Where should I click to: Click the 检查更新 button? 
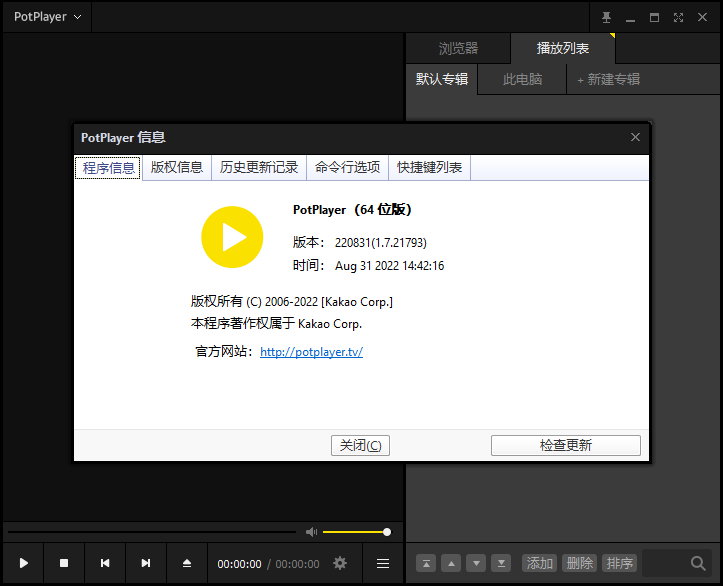[x=566, y=445]
